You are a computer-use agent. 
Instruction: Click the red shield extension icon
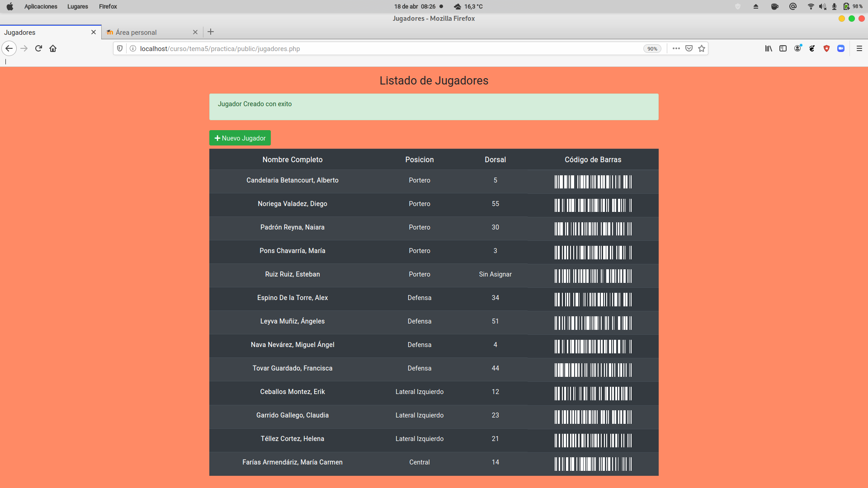(x=826, y=48)
